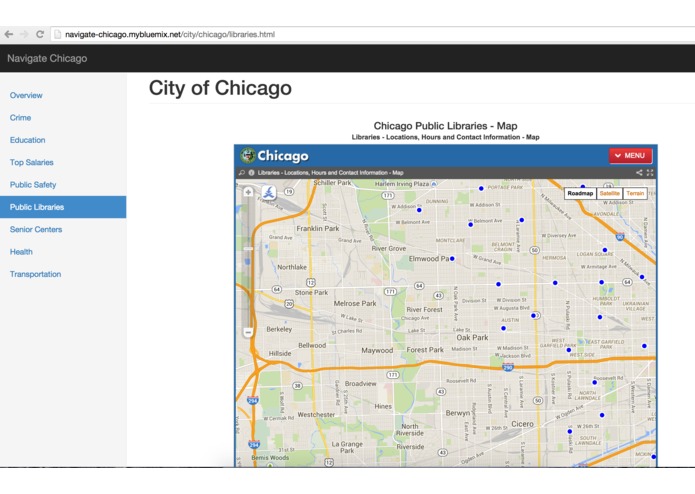695x494 pixels.
Task: Click the 'Melrose Park' map label
Action: (x=355, y=303)
